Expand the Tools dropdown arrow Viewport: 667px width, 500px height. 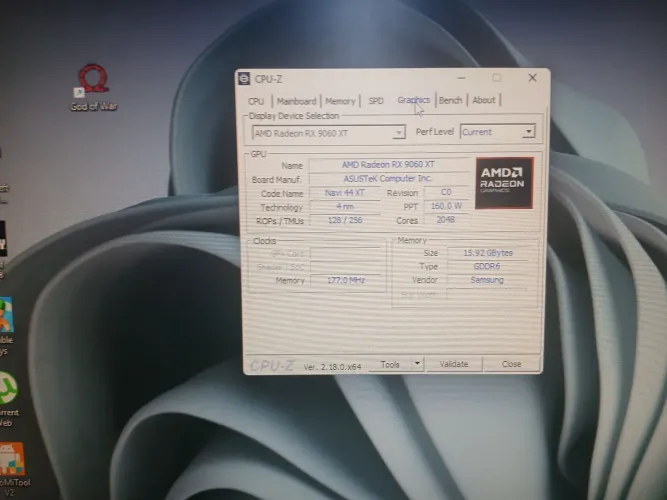(417, 364)
